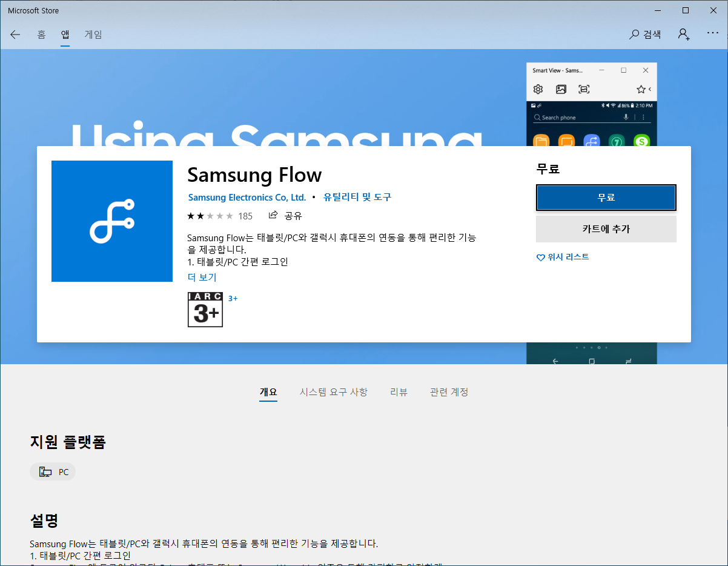
Task: Click the 무료 price heading
Action: [548, 169]
